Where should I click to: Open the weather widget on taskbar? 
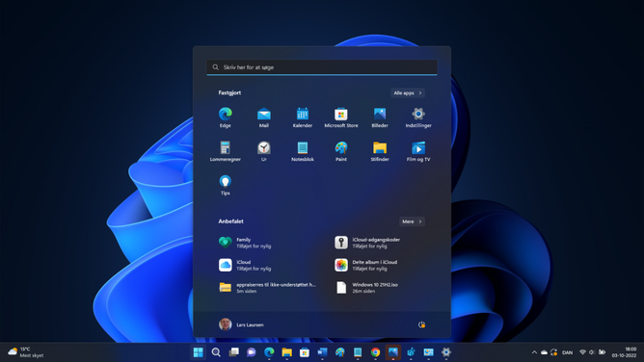tap(25, 352)
